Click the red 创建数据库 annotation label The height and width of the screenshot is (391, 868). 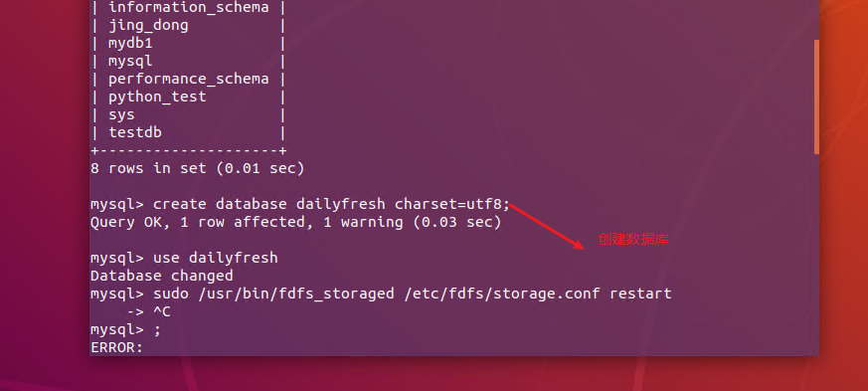pos(633,239)
